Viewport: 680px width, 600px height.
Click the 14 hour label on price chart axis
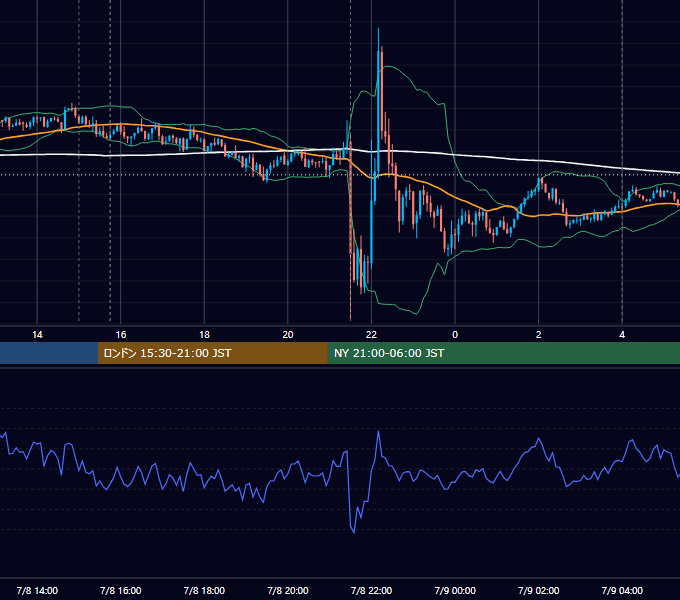click(37, 335)
